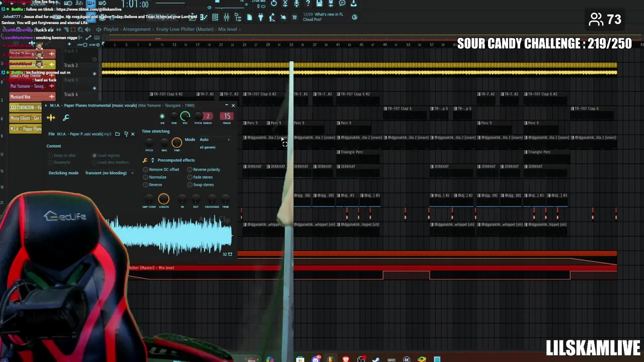Click the plus add track button above Track 1

coord(69,44)
